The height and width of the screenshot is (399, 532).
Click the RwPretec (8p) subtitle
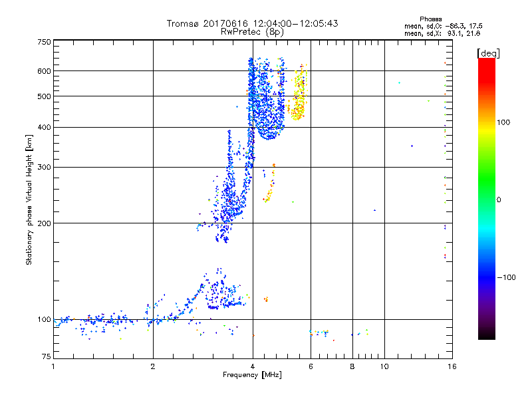coord(252,31)
